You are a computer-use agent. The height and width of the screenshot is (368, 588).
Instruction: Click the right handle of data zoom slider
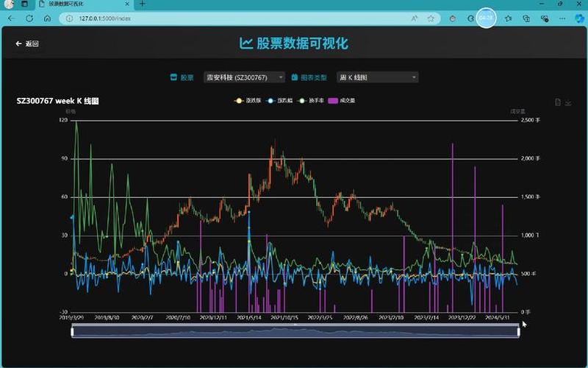pos(519,332)
